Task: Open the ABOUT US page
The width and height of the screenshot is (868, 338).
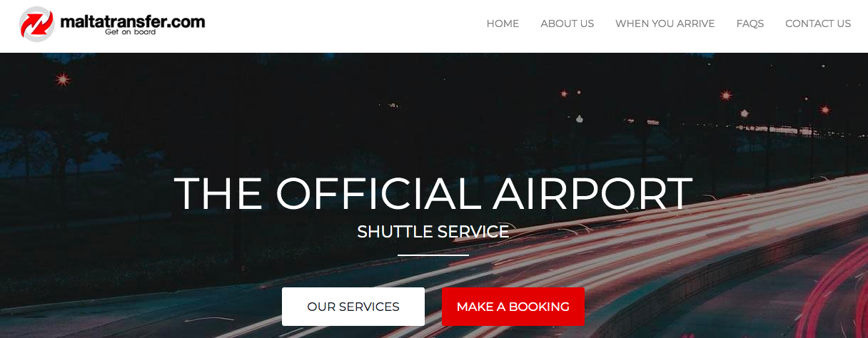Action: coord(567,24)
